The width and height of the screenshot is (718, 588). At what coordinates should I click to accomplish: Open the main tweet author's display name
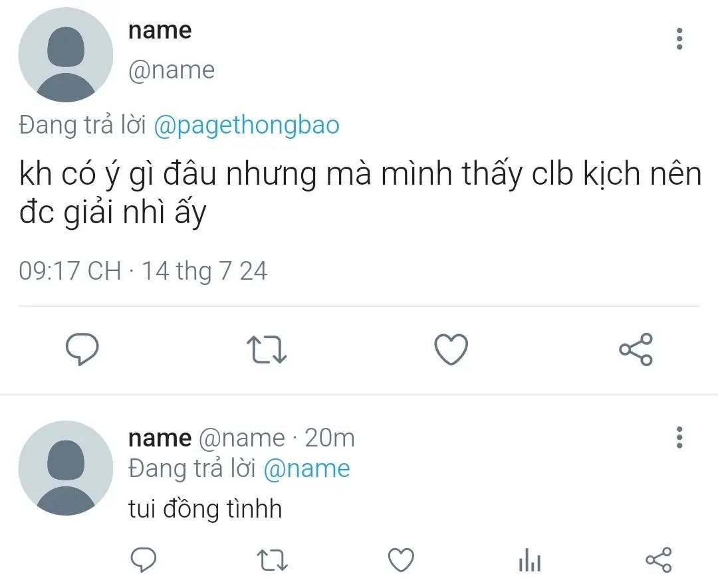[160, 30]
